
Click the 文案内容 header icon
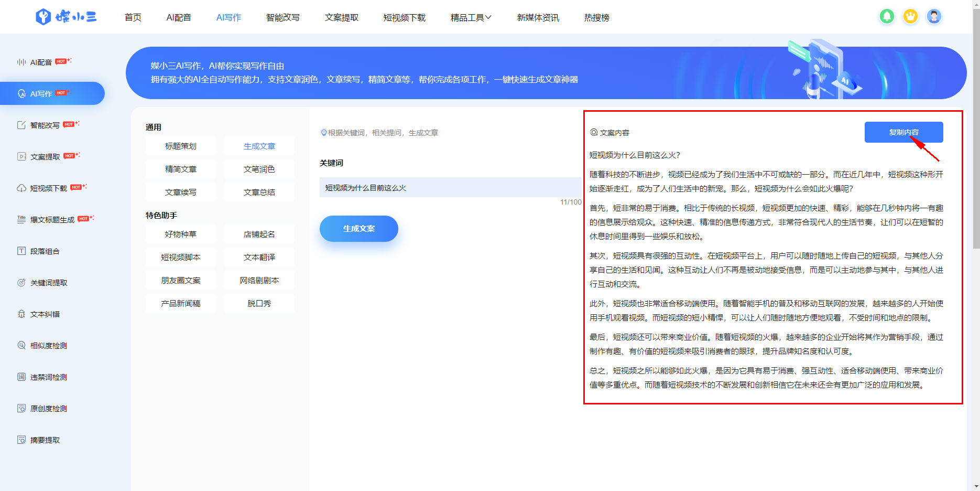pyautogui.click(x=594, y=132)
